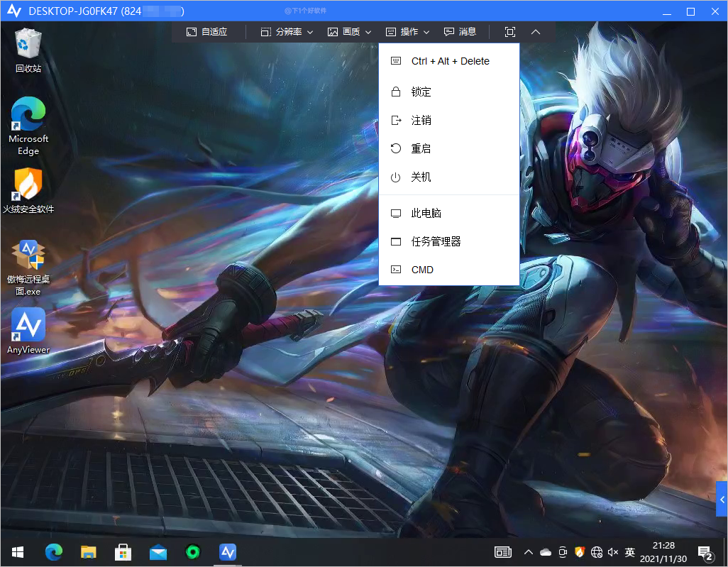The height and width of the screenshot is (567, 728).
Task: Select Microsoft Edge desktop shortcut
Action: (x=28, y=126)
